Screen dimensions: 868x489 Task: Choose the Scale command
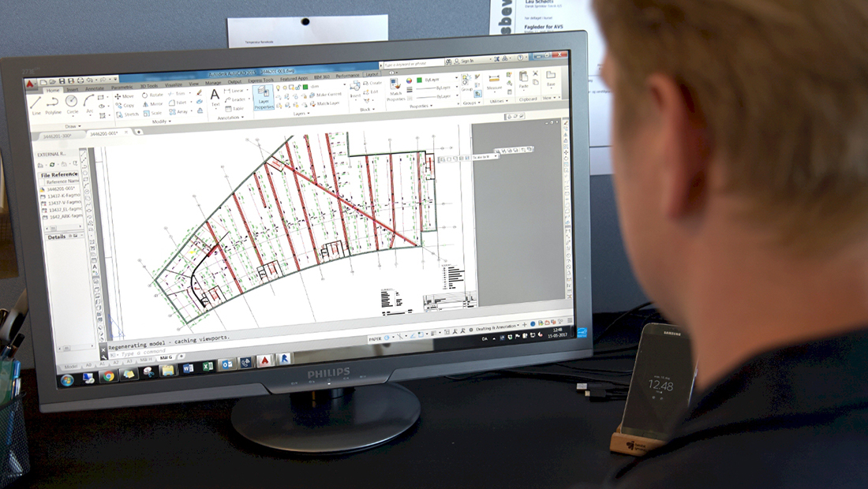pyautogui.click(x=152, y=113)
